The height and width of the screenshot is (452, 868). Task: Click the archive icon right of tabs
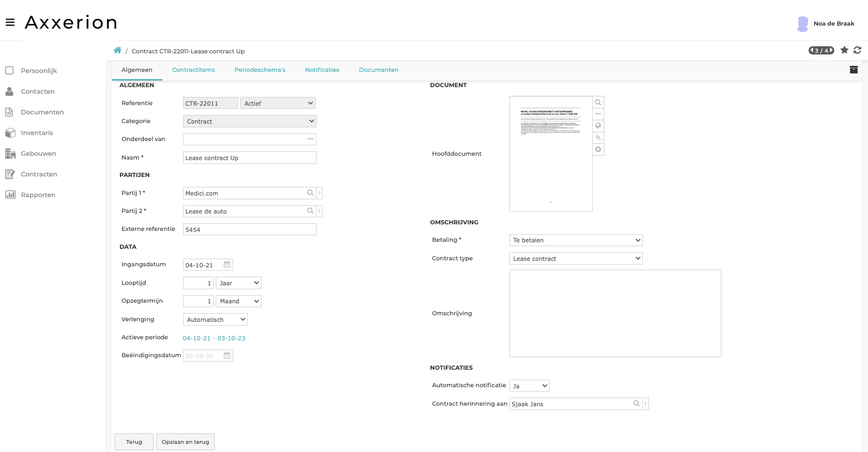click(x=853, y=70)
